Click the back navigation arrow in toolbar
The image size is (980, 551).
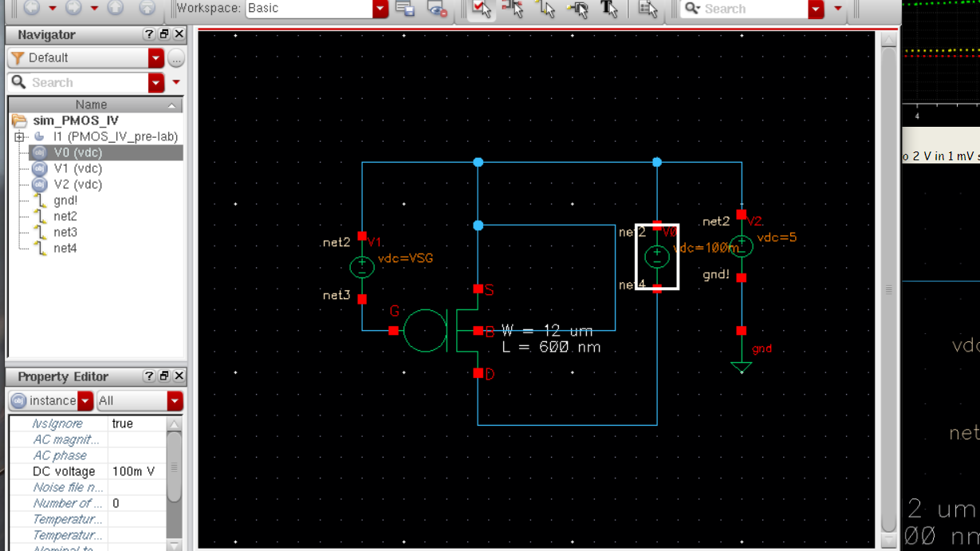click(31, 8)
